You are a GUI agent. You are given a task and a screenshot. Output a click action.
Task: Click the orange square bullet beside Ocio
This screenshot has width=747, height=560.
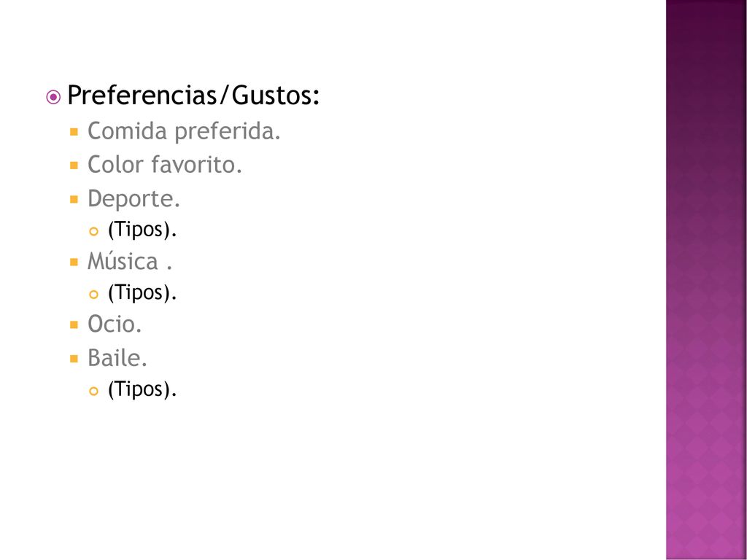point(74,325)
